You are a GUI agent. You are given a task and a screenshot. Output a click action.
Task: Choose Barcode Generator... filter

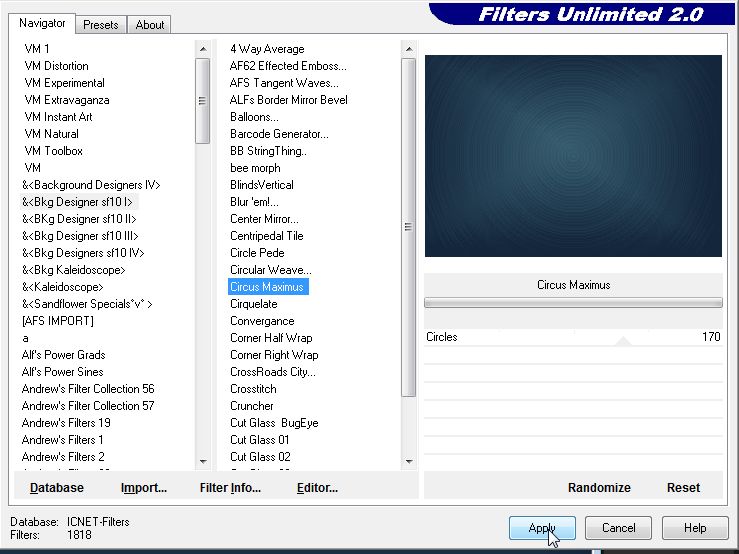coord(279,134)
